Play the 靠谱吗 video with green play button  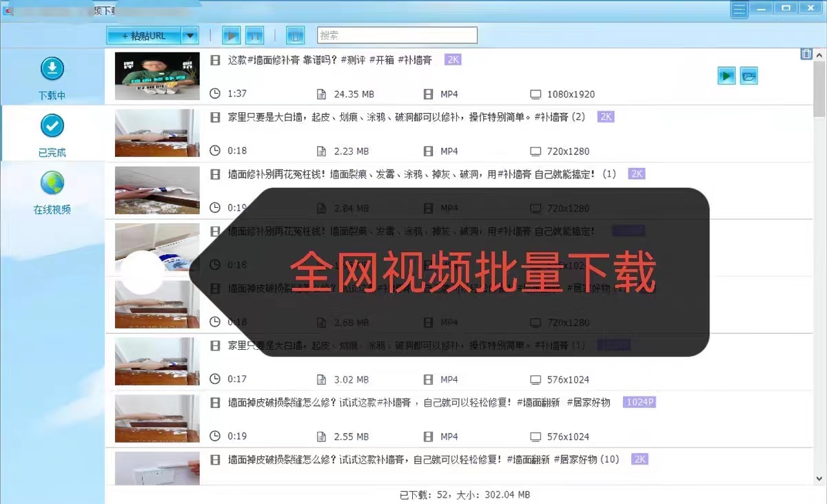(726, 75)
